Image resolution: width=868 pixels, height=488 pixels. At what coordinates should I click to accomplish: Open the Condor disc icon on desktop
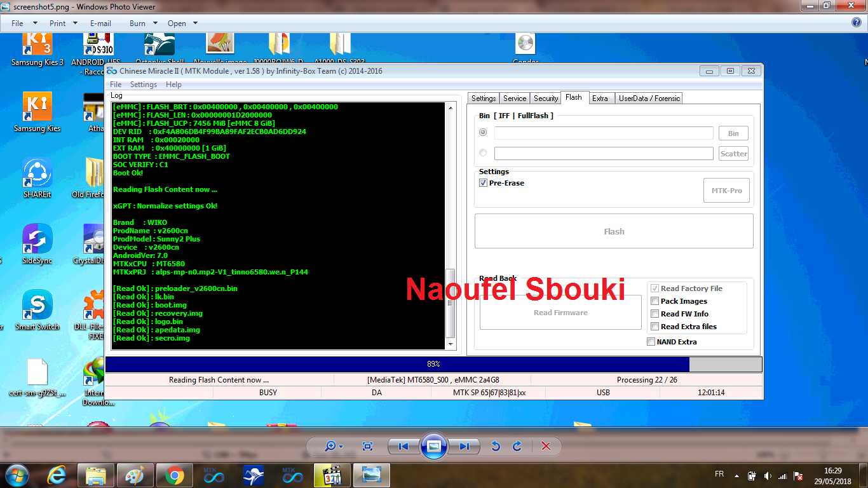526,49
